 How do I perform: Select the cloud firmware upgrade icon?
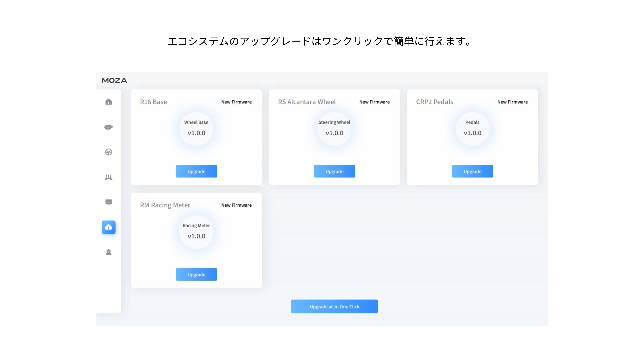pyautogui.click(x=109, y=227)
